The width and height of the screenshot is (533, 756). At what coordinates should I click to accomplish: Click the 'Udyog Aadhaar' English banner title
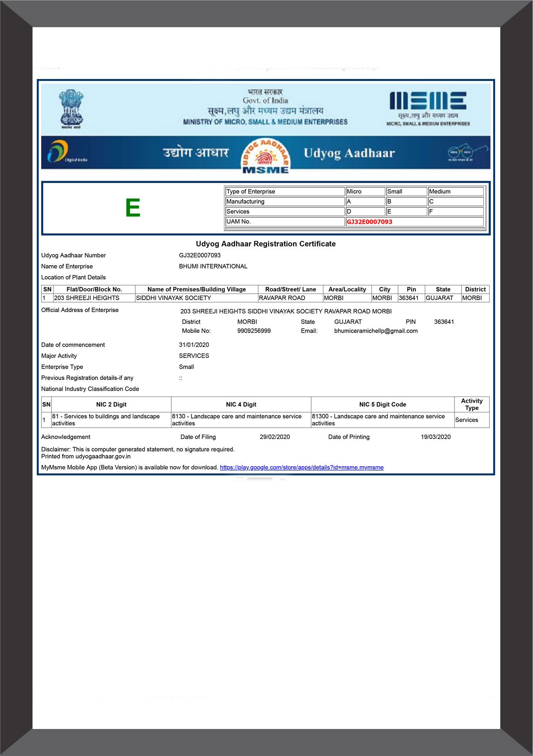[349, 153]
